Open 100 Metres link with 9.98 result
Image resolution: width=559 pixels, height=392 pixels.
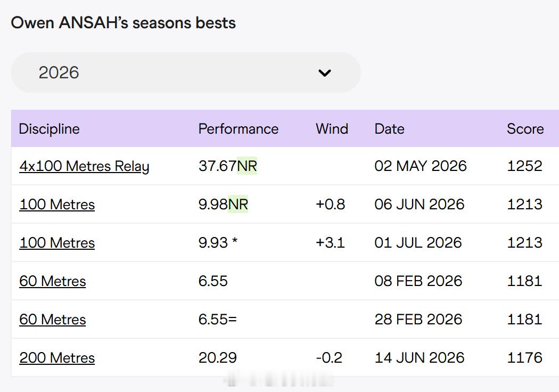point(57,205)
